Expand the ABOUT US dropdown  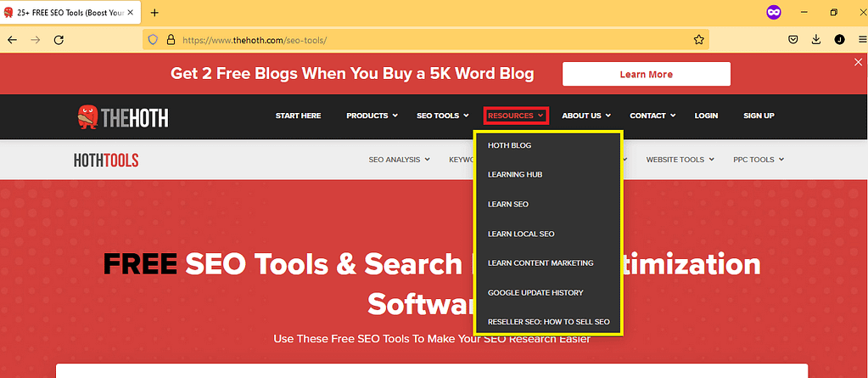(586, 116)
